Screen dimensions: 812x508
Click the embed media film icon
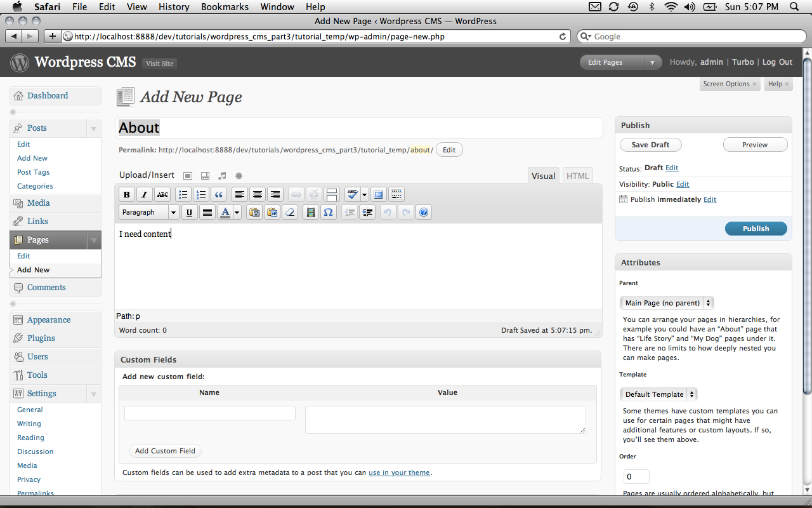tap(310, 212)
